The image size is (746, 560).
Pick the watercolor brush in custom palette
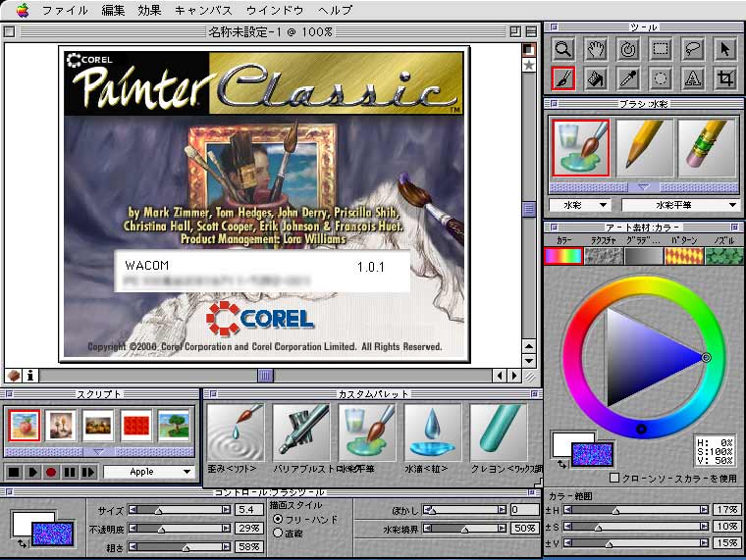(x=367, y=433)
